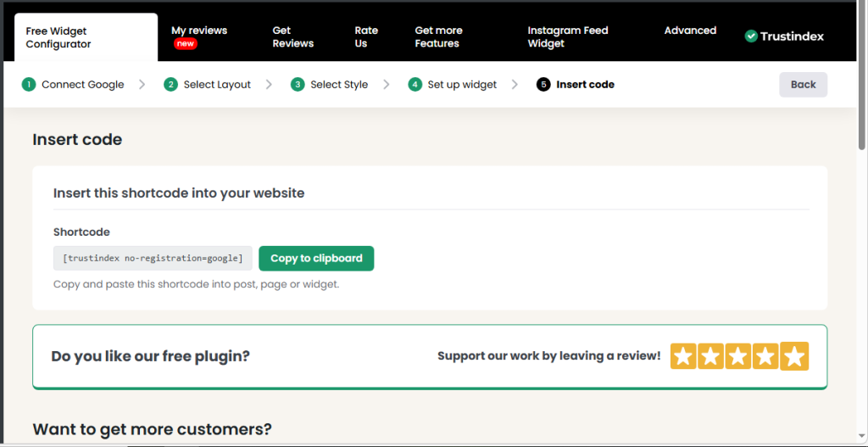Click the shortcode text field
Image resolution: width=868 pixels, height=447 pixels.
[153, 259]
